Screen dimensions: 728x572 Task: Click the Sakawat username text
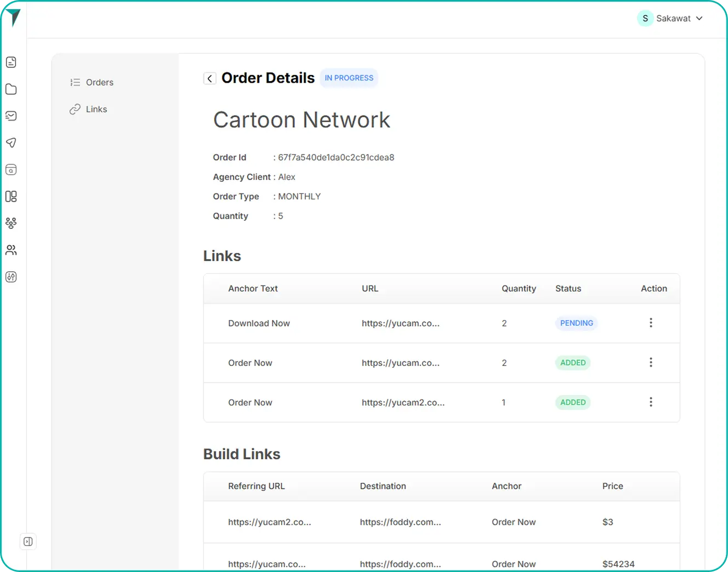pyautogui.click(x=673, y=18)
